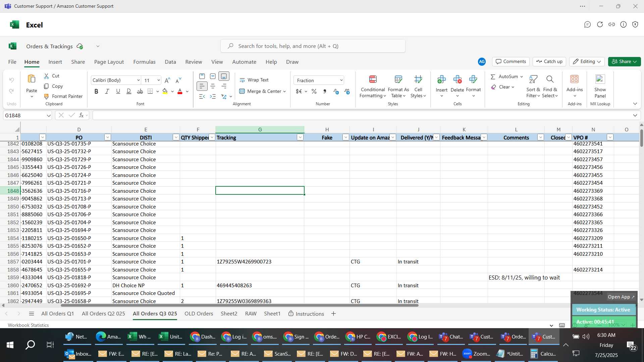Switch to OLD Orders sheet
Screen dimensions: 644x362
click(x=199, y=314)
